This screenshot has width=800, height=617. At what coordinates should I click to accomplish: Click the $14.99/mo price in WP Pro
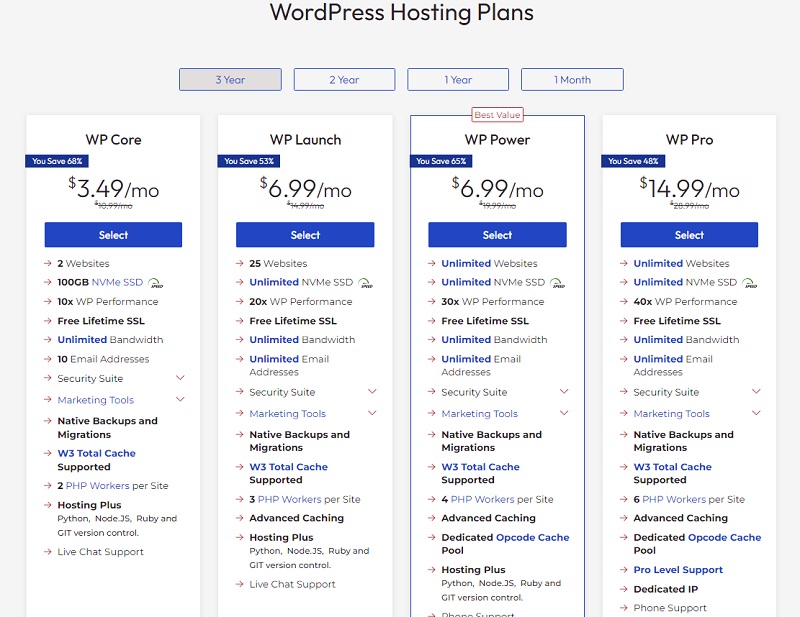[689, 189]
